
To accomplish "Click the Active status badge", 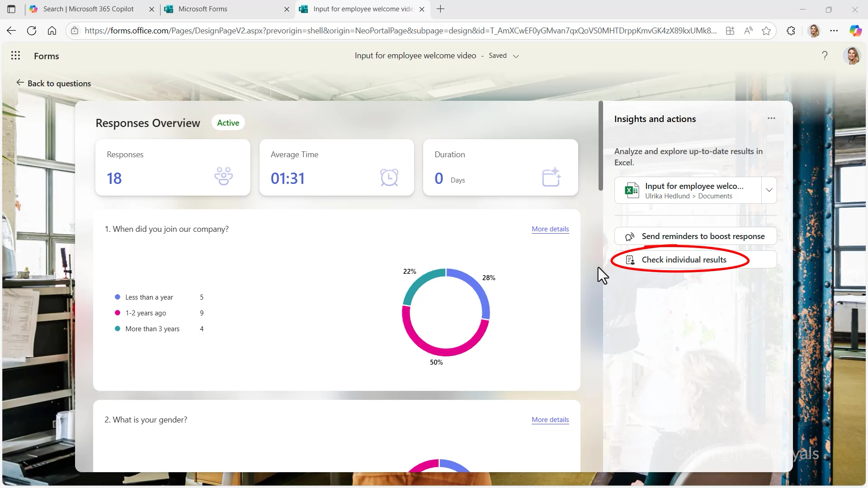I will [228, 123].
